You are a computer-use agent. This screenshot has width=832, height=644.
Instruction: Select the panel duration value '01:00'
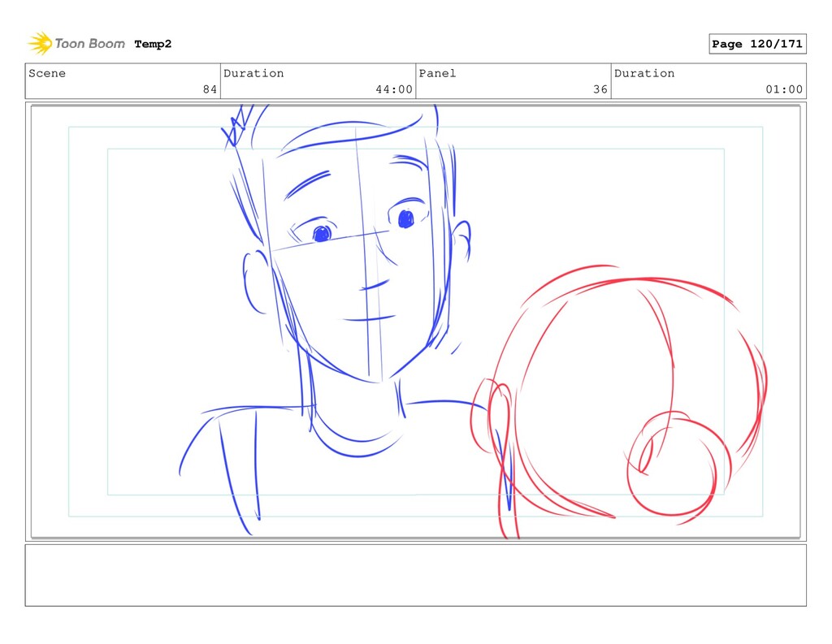point(784,89)
